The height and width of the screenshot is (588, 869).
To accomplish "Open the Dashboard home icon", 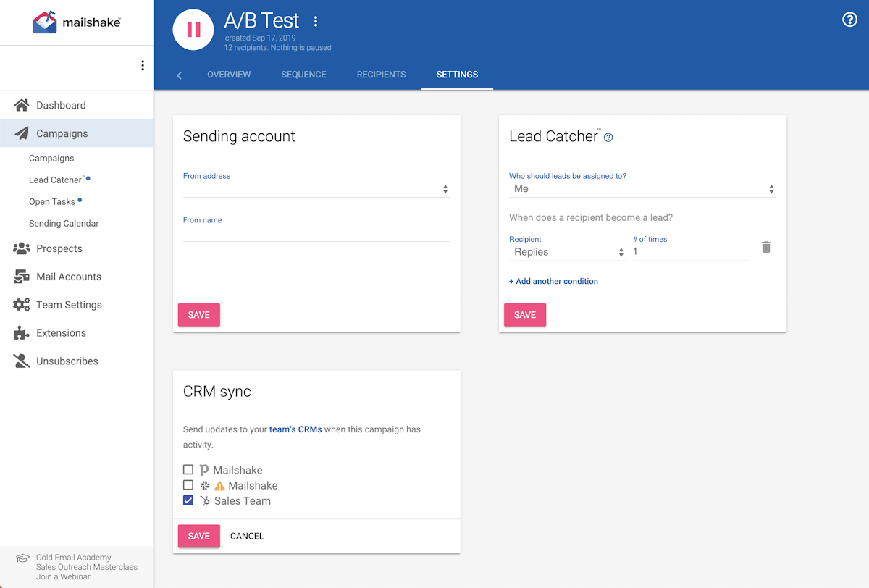I will (22, 105).
